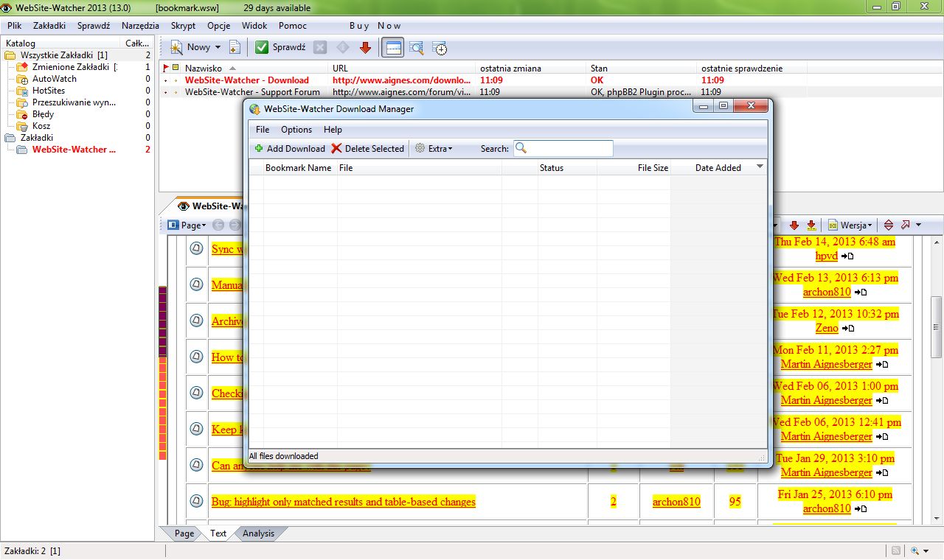Click Delete Selected in Download Manager
Viewport: 944px width, 560px height.
[x=367, y=148]
